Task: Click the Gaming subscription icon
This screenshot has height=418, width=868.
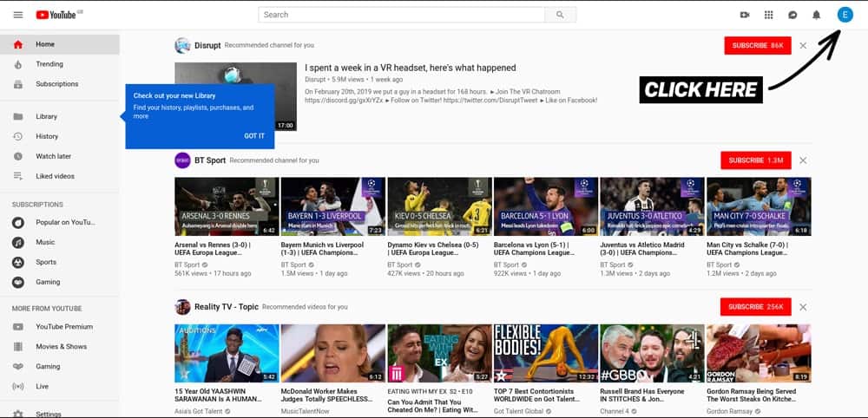Action: (18, 282)
